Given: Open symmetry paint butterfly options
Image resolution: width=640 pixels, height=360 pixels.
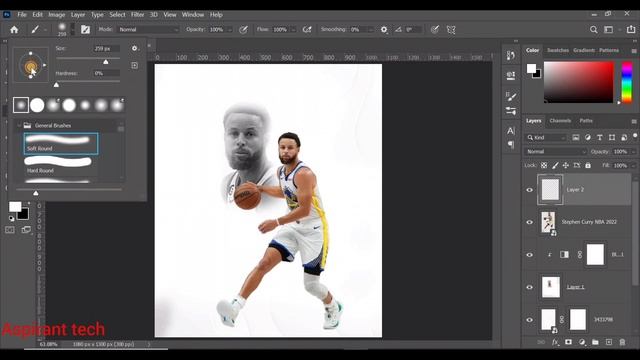Looking at the screenshot, I should pos(451,29).
